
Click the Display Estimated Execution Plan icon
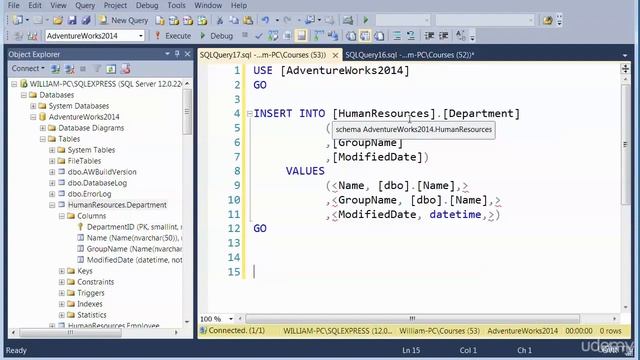273,36
